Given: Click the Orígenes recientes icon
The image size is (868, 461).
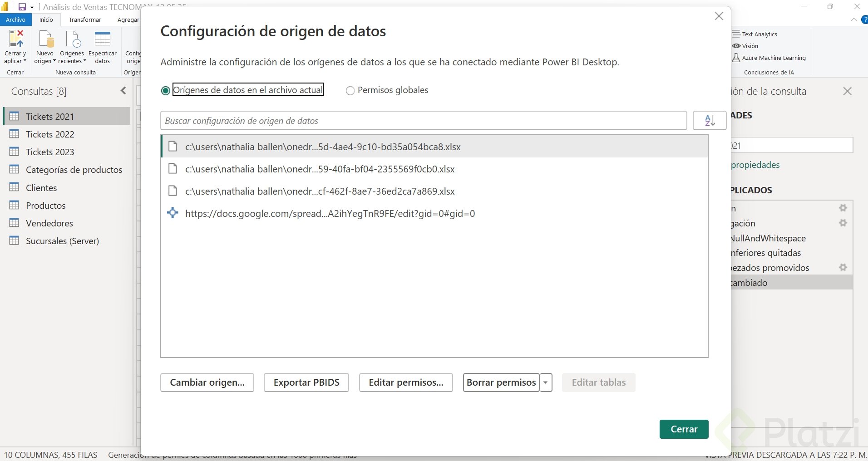Looking at the screenshot, I should pyautogui.click(x=73, y=39).
